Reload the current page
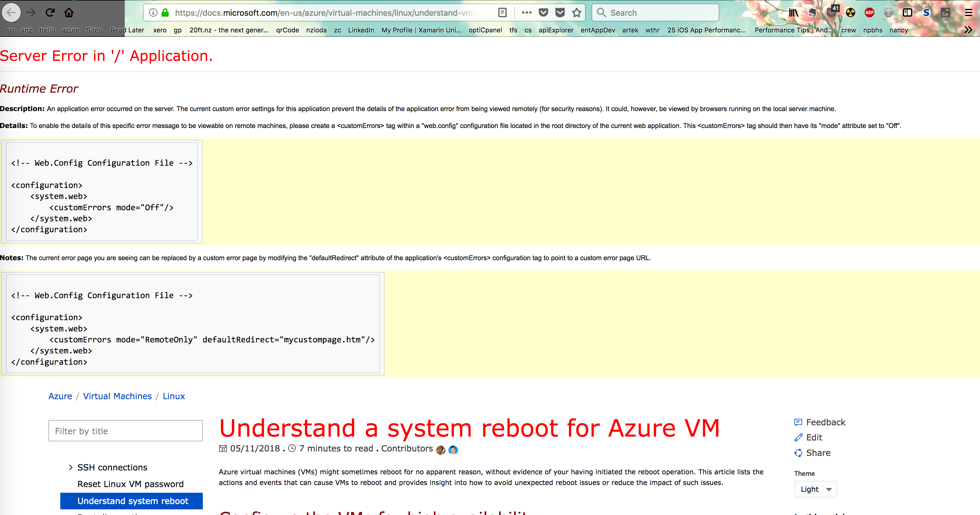 tap(50, 12)
